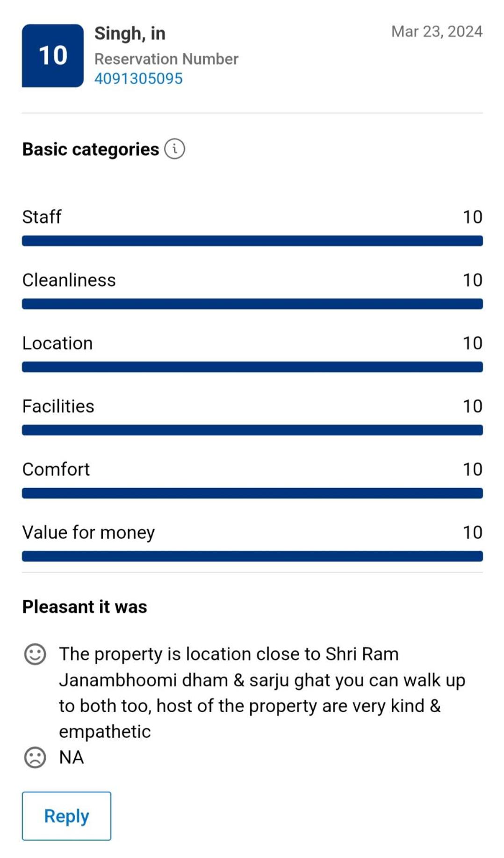The width and height of the screenshot is (504, 858).
Task: Click the reviewer name Singh, in
Action: (x=130, y=34)
